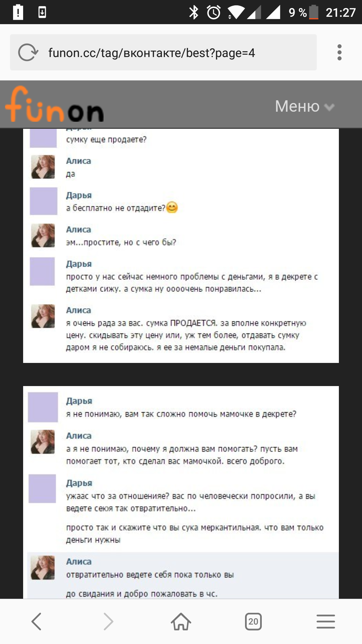Go back with the browser back arrow

[x=36, y=621]
